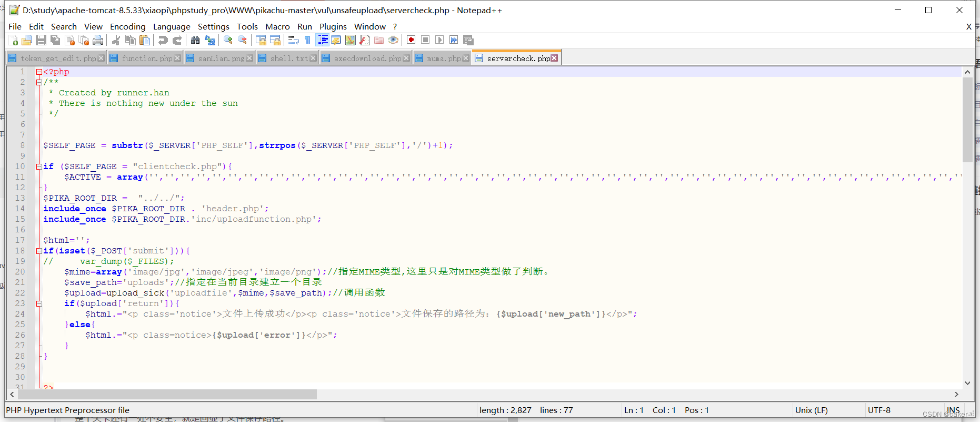Click the UTF-8 encoding in status bar
Viewport: 980px width, 422px height.
pos(879,410)
